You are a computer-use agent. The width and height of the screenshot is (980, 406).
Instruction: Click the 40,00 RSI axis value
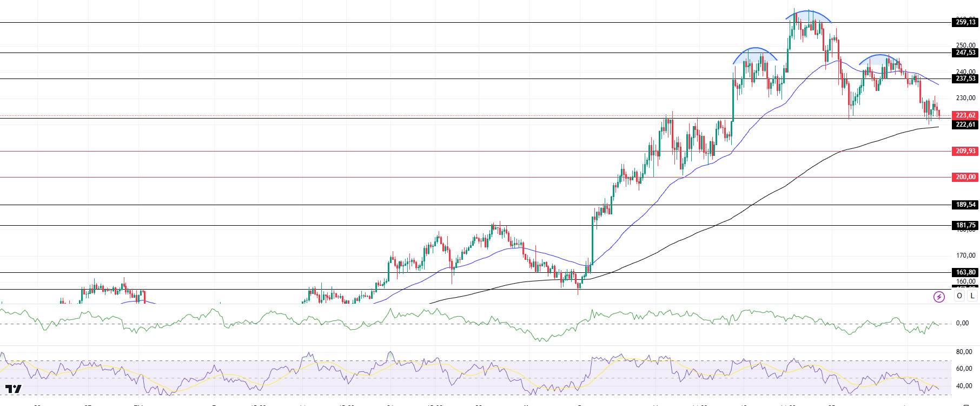tap(964, 386)
